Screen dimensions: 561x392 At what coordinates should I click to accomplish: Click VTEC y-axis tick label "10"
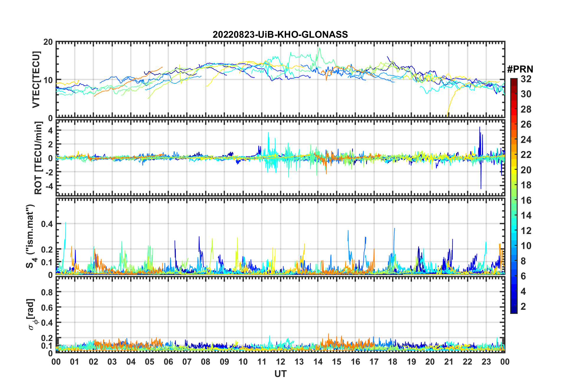48,80
